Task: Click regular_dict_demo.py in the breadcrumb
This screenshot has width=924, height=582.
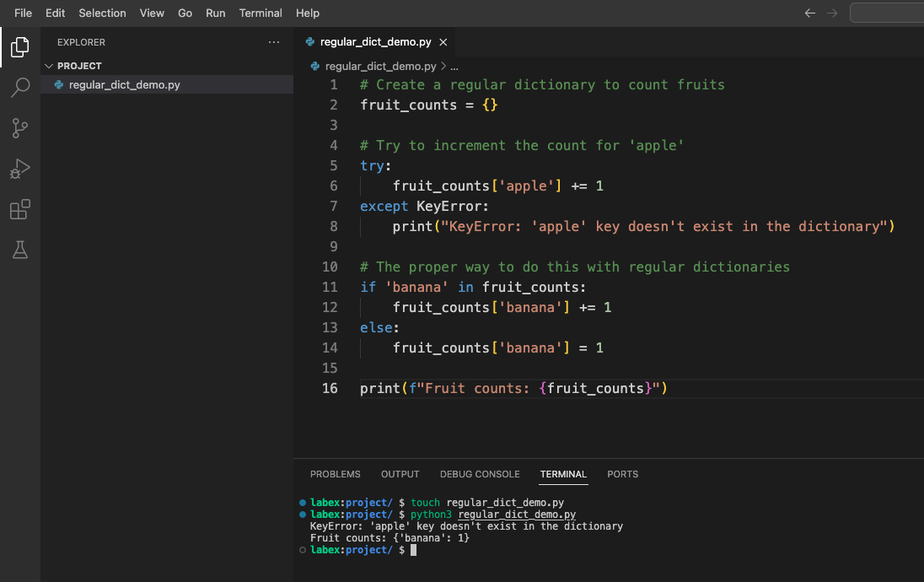Action: click(380, 66)
